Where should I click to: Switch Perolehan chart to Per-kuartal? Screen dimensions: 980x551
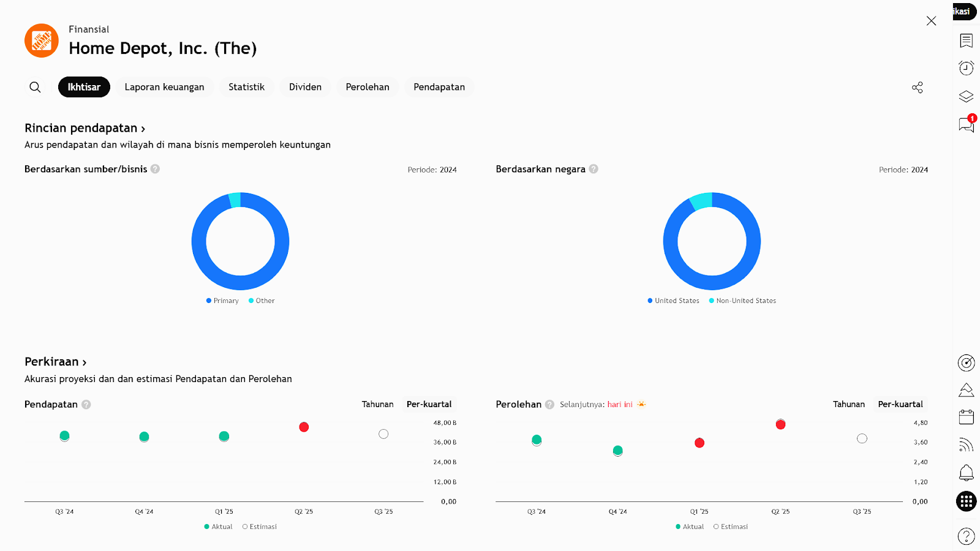[x=900, y=404]
